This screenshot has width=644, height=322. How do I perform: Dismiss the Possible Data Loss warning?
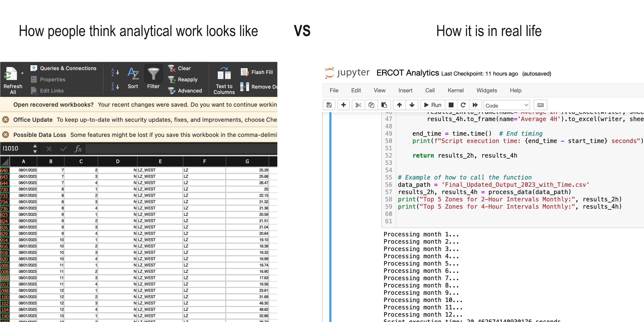[6, 135]
